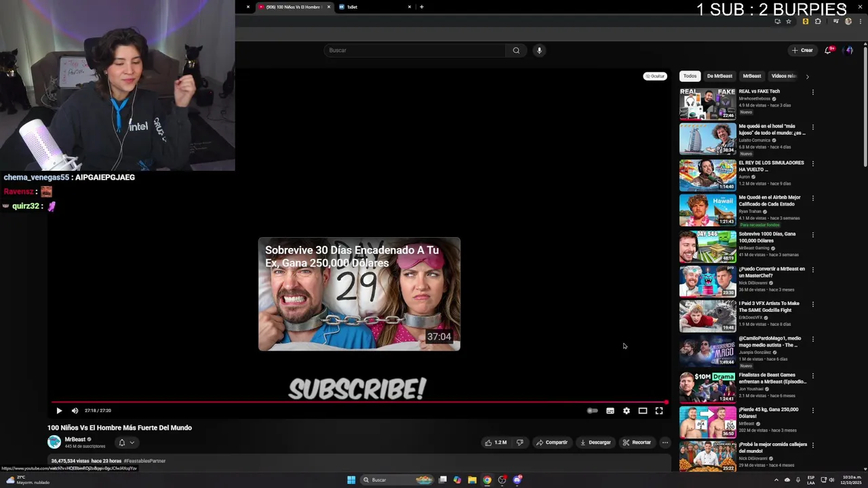868x488 pixels.
Task: Show hidden system tray icons
Action: tap(776, 480)
